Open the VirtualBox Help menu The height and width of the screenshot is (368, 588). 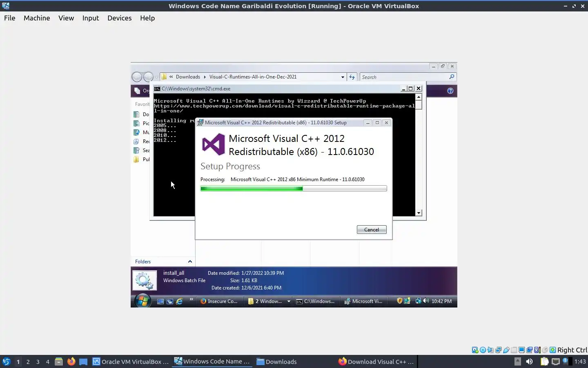click(x=147, y=18)
